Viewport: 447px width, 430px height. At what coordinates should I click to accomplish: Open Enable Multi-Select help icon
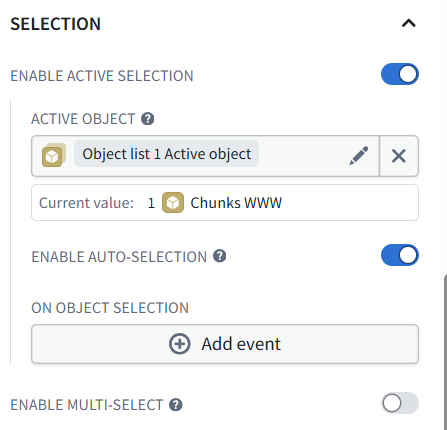(x=176, y=405)
